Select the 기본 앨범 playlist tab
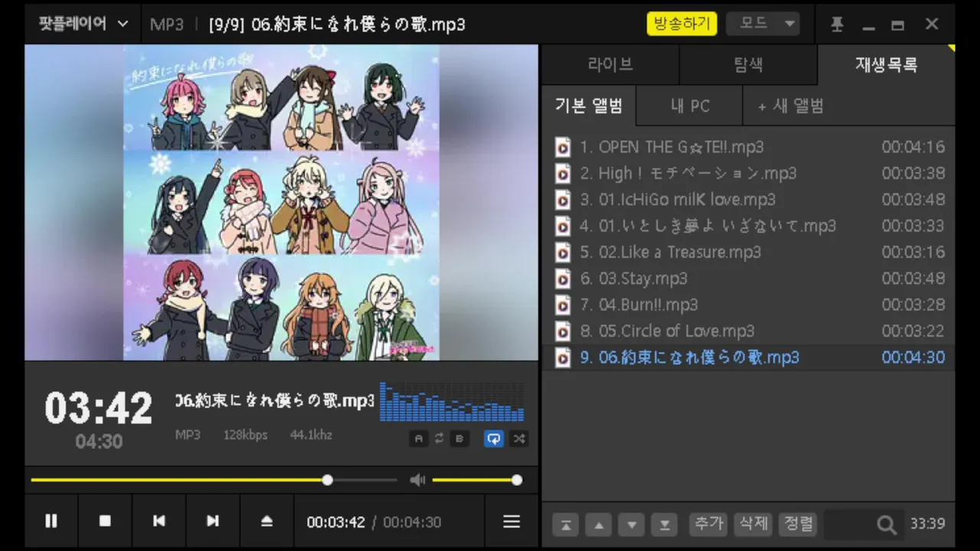The height and width of the screenshot is (551, 980). click(x=589, y=106)
